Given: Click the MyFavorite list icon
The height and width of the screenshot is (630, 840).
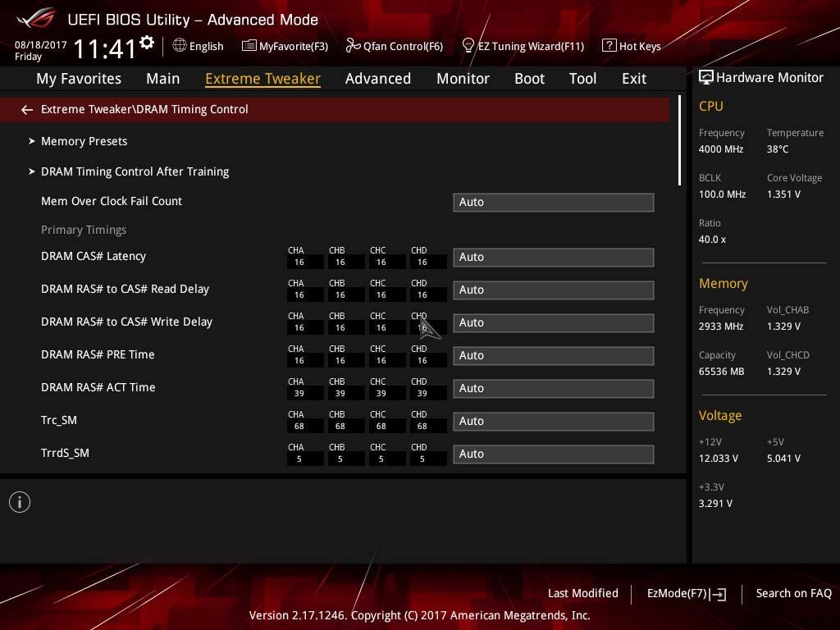Looking at the screenshot, I should click(249, 46).
